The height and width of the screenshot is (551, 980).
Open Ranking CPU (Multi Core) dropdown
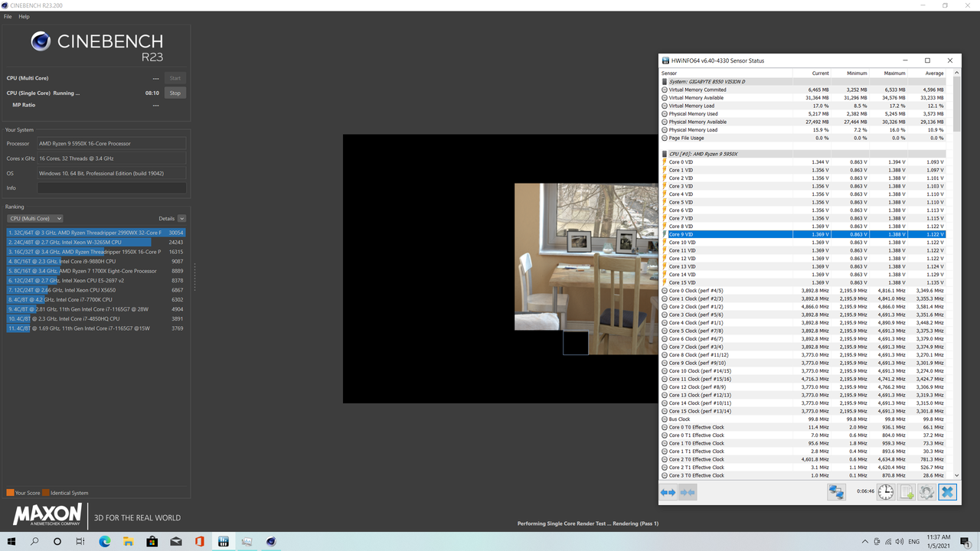[x=34, y=219]
